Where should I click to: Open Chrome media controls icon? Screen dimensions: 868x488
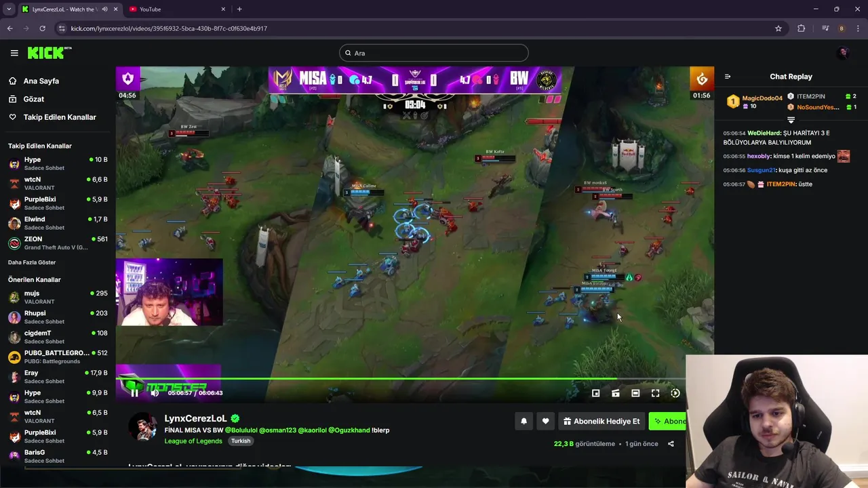point(825,28)
